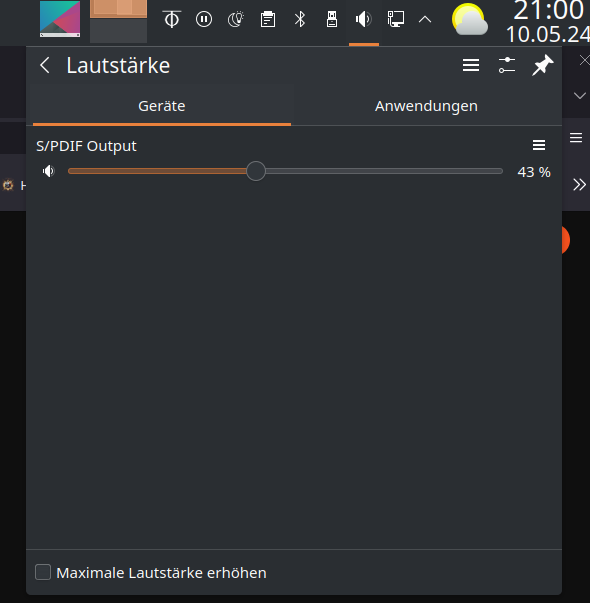Open the night light tray icon
The image size is (590, 603).
pyautogui.click(x=236, y=19)
